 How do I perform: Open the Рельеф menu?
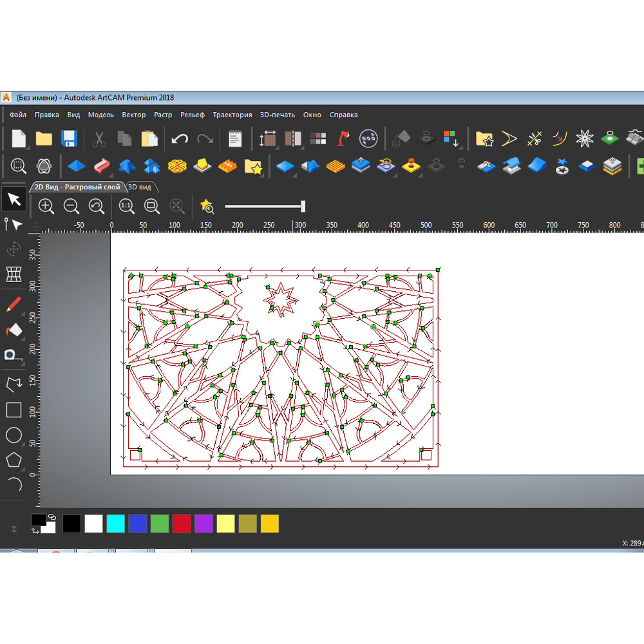(193, 115)
